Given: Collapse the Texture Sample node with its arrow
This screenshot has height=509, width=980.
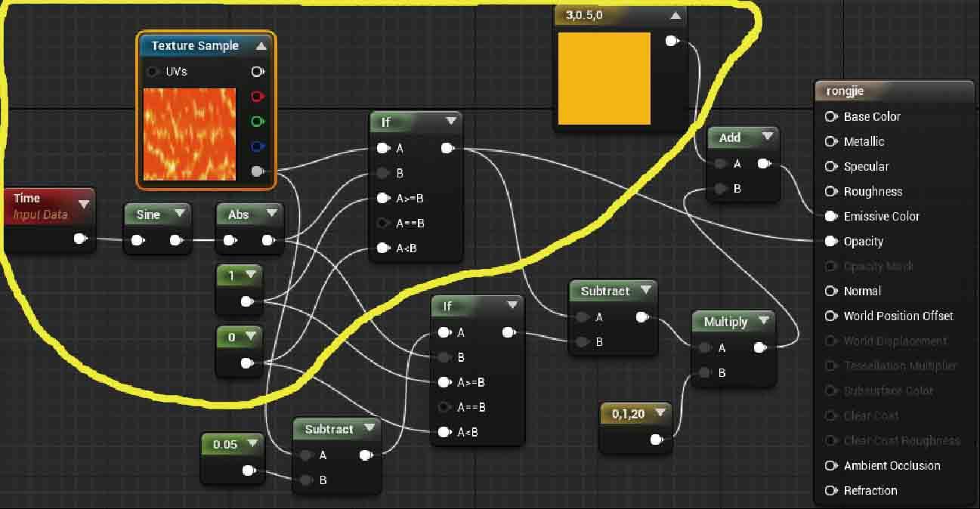Looking at the screenshot, I should click(x=261, y=46).
